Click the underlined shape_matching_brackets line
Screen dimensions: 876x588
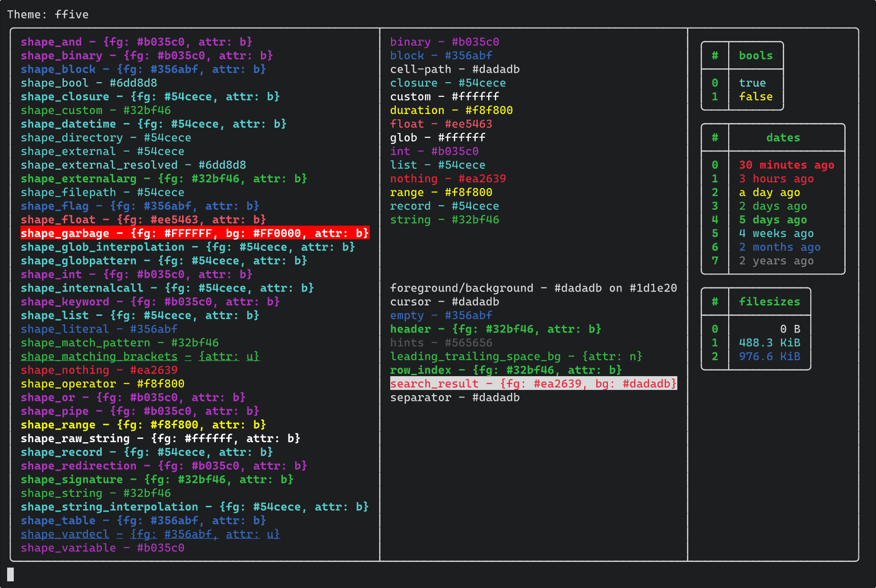coord(140,357)
